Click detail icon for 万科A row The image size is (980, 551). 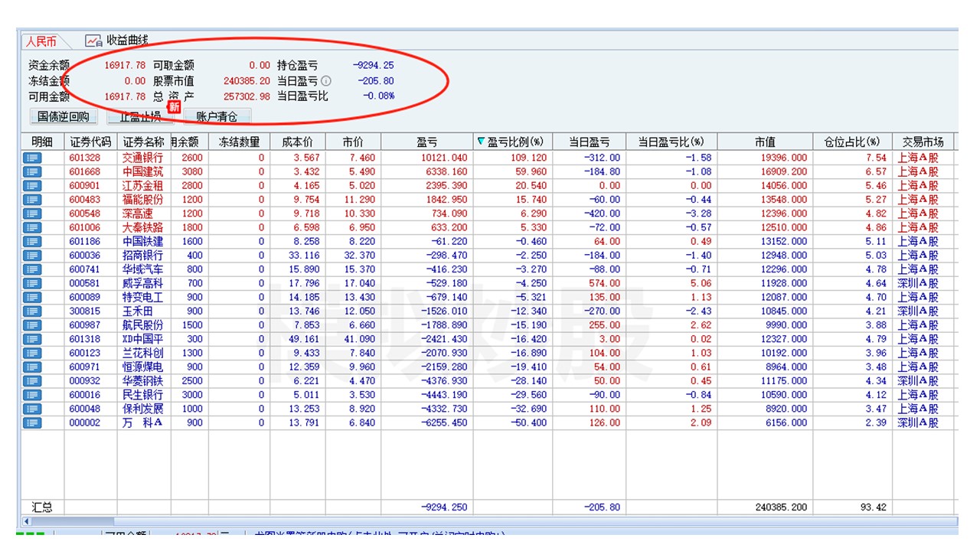tap(31, 422)
